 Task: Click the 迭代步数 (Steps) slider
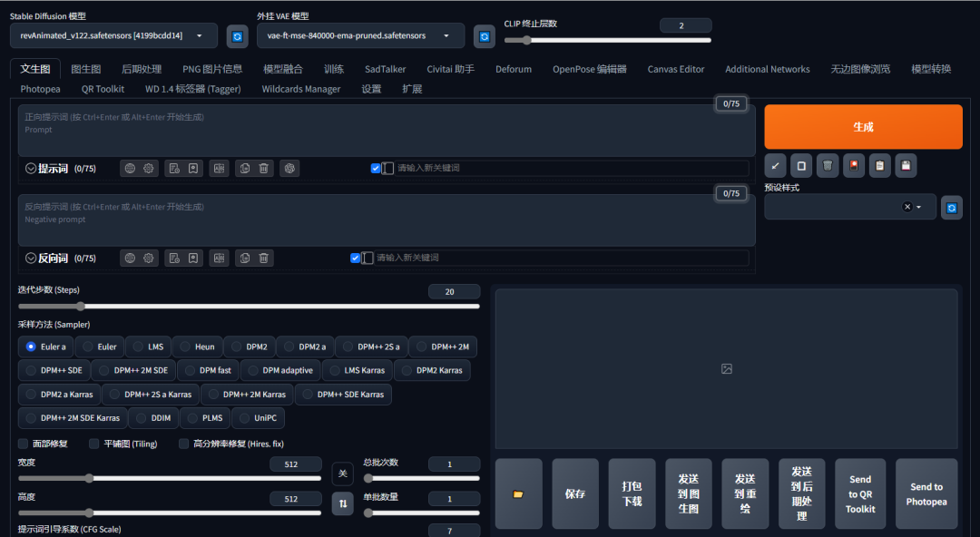click(x=249, y=307)
